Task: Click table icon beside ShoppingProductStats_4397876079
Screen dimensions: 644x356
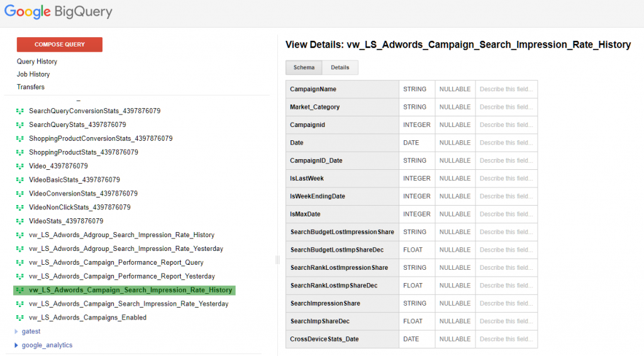Action: pos(19,152)
